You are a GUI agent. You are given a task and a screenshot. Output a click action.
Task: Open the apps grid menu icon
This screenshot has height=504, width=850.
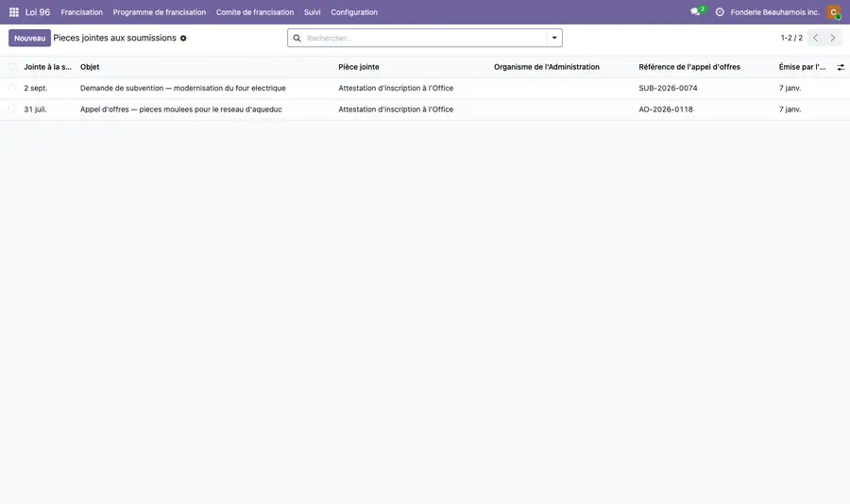point(14,12)
